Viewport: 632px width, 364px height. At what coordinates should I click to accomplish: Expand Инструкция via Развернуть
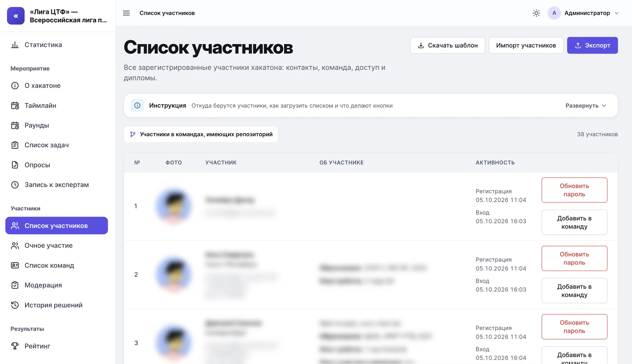[586, 106]
